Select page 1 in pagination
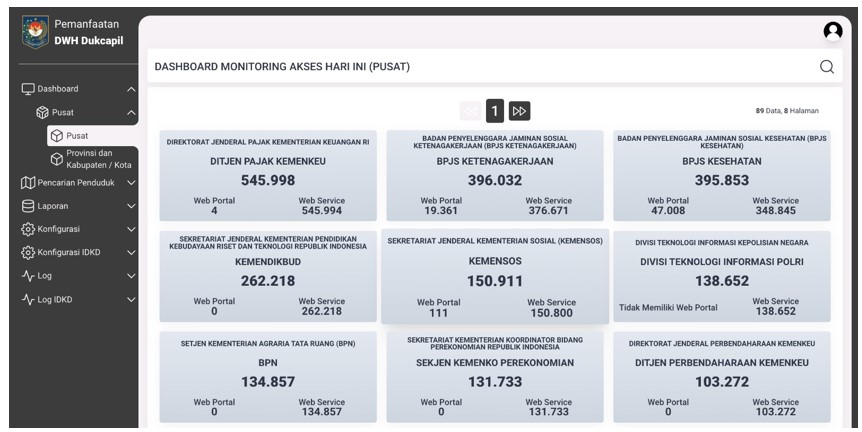Image resolution: width=862 pixels, height=432 pixels. click(x=495, y=111)
